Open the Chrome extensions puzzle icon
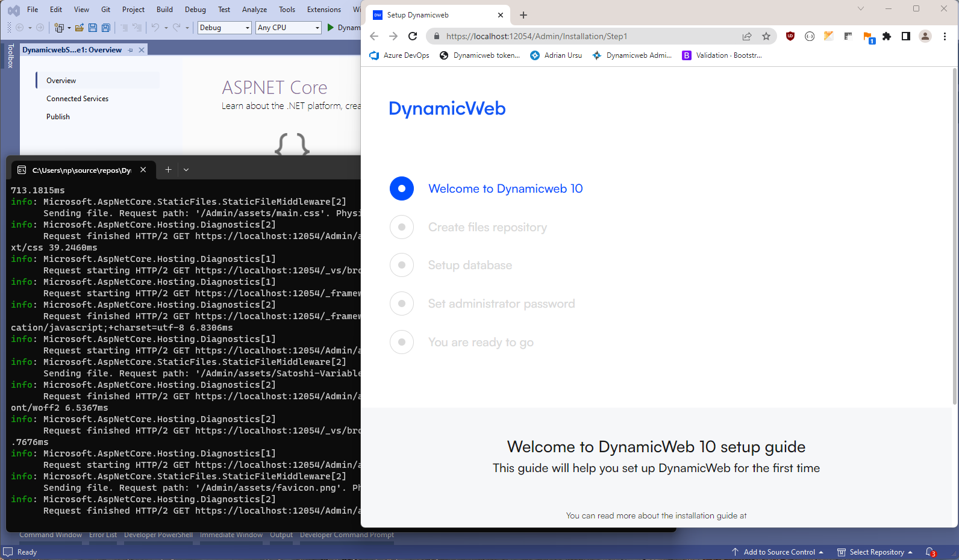 pos(887,36)
